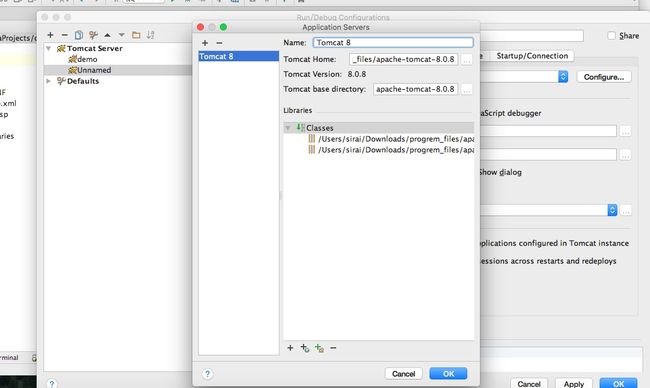650x388 pixels.
Task: Browse button beside second field in background
Action: pyautogui.click(x=626, y=155)
